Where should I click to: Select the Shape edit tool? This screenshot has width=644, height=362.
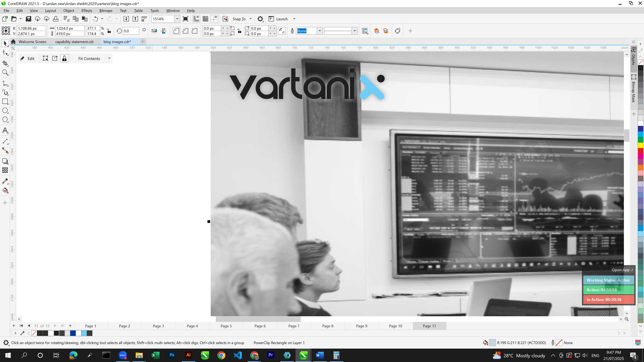(x=5, y=53)
